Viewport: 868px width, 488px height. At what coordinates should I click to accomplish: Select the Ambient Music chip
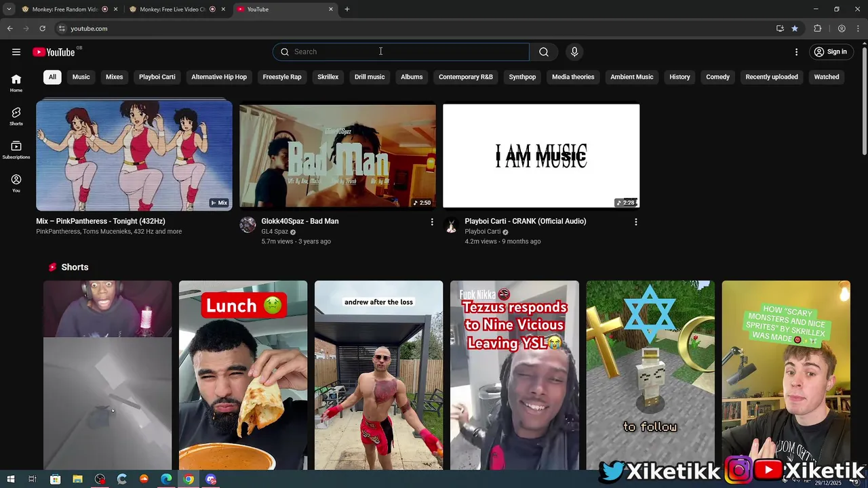point(632,77)
